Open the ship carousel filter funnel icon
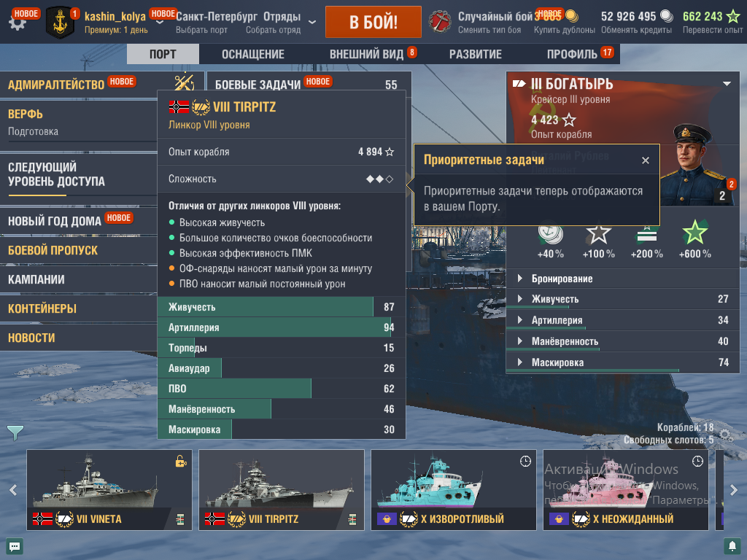The height and width of the screenshot is (560, 747). point(15,432)
